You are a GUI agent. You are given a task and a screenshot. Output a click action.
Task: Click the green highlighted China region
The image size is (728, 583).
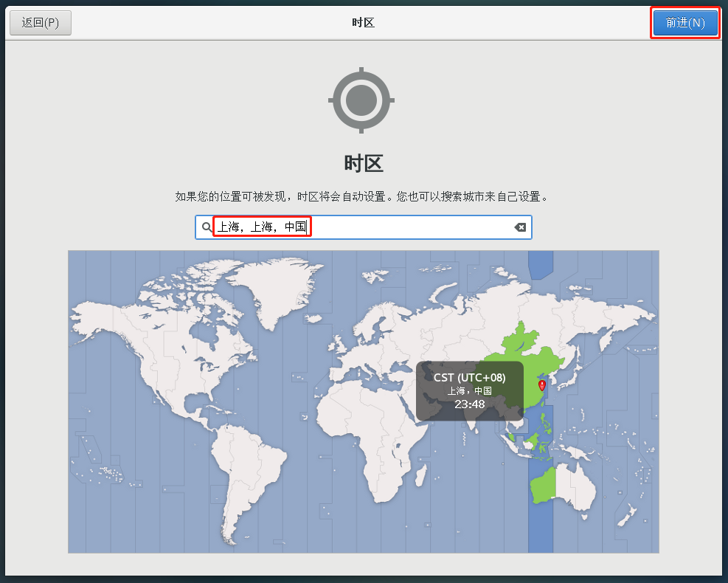520,362
